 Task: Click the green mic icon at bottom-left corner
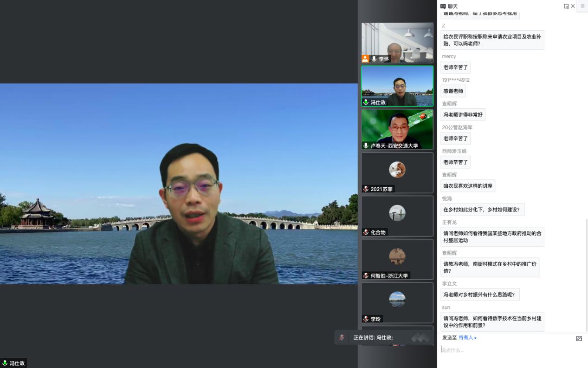pos(5,363)
